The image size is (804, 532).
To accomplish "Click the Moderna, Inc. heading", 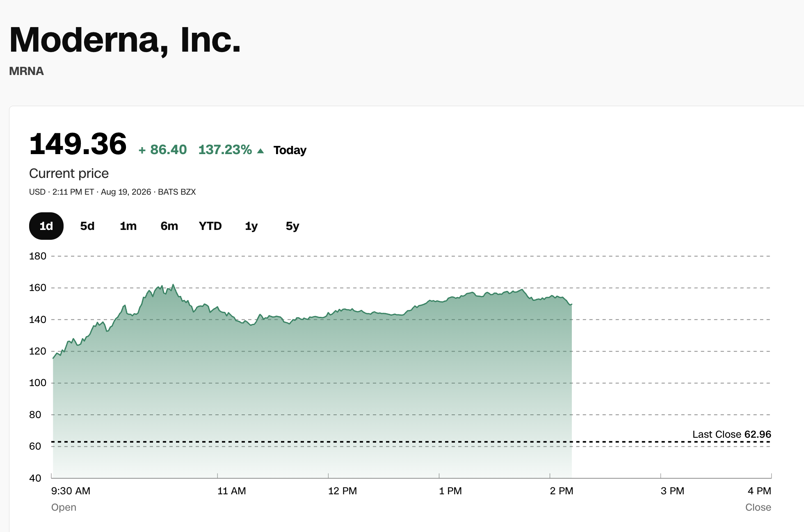I will 125,40.
